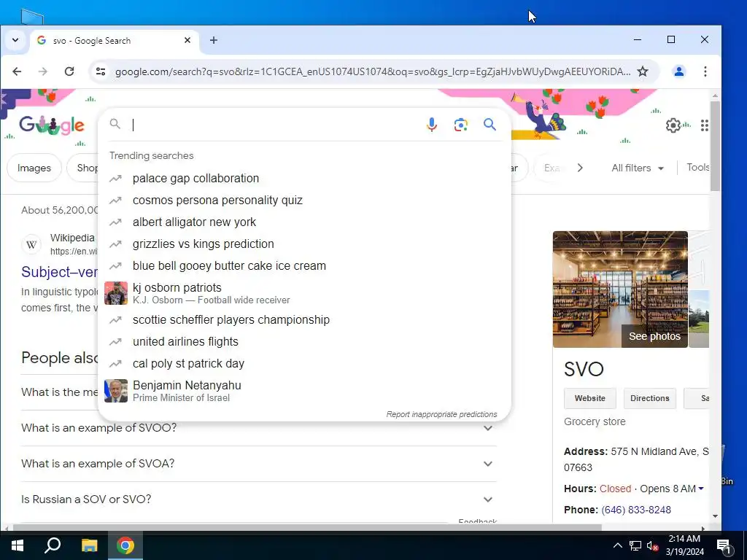Click the horizontal page scrollbar
The height and width of the screenshot is (560, 747).
(x=307, y=528)
